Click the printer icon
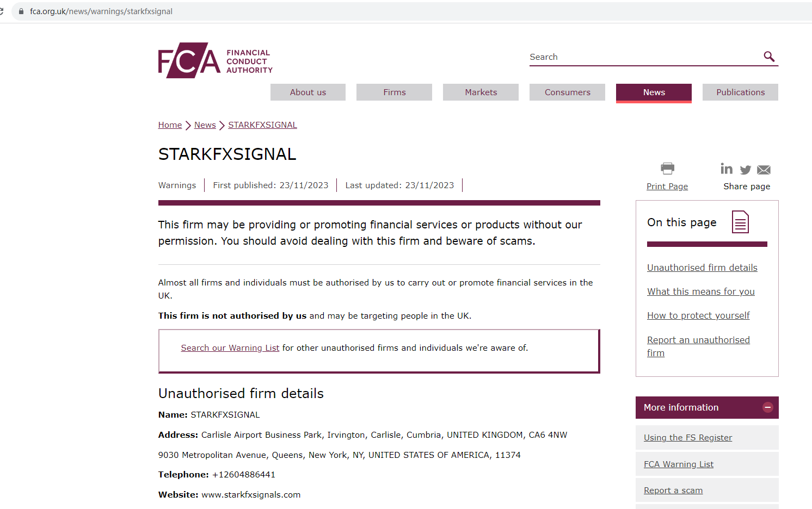Screen dimensions: 812x509 coord(667,168)
